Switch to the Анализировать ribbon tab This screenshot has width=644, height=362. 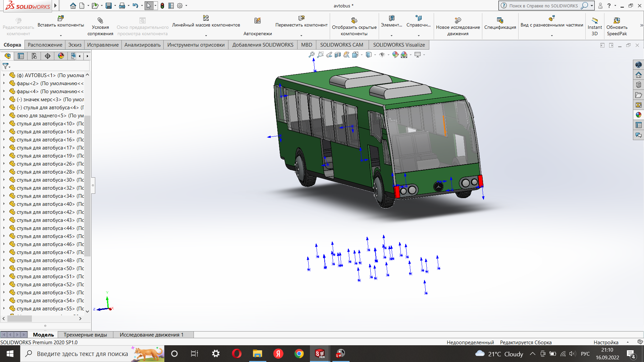pyautogui.click(x=142, y=45)
